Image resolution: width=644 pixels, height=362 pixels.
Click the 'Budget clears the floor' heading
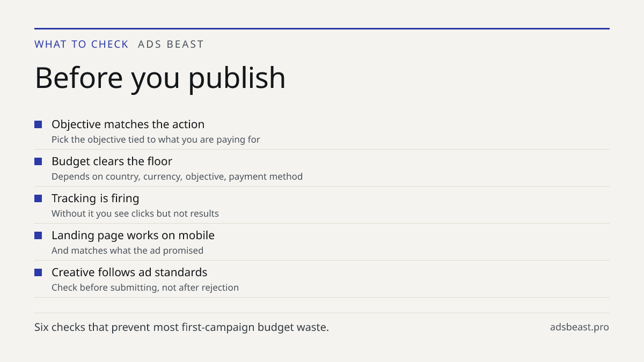(x=112, y=161)
